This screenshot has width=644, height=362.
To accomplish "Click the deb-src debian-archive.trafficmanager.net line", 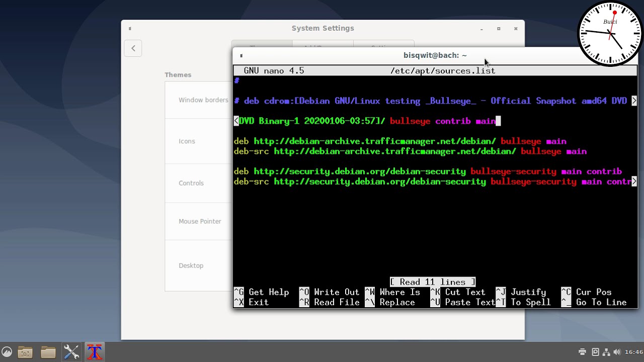I will [x=410, y=151].
